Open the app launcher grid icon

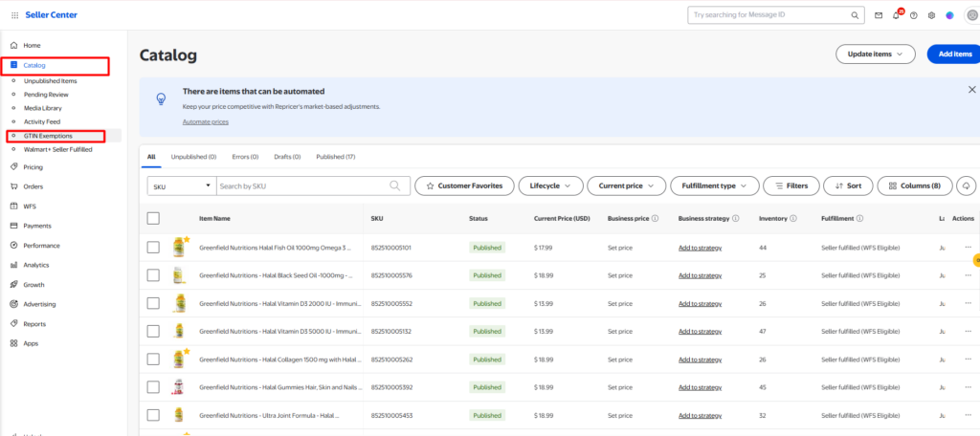pos(15,15)
